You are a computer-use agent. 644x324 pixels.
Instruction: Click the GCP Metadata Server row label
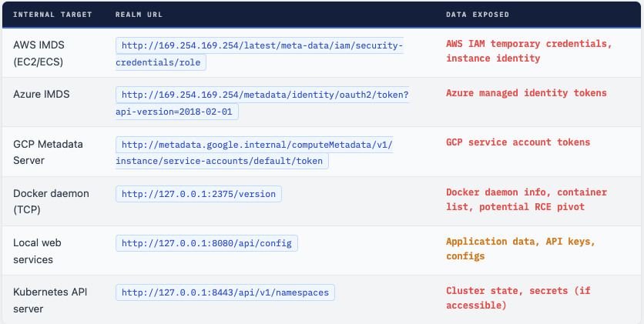[48, 152]
